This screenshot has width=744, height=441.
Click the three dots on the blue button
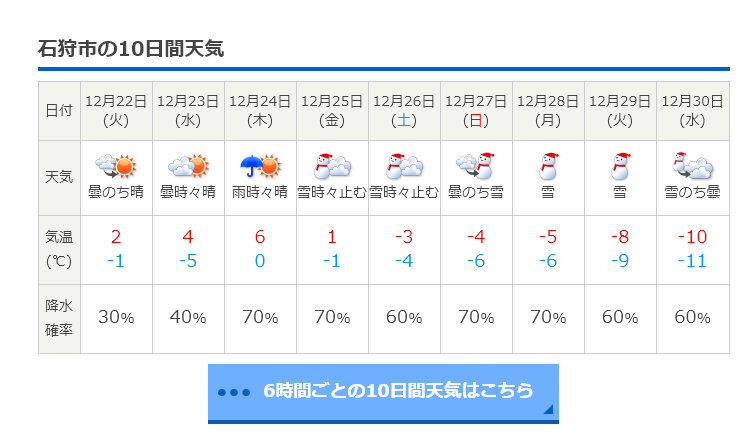pyautogui.click(x=234, y=393)
